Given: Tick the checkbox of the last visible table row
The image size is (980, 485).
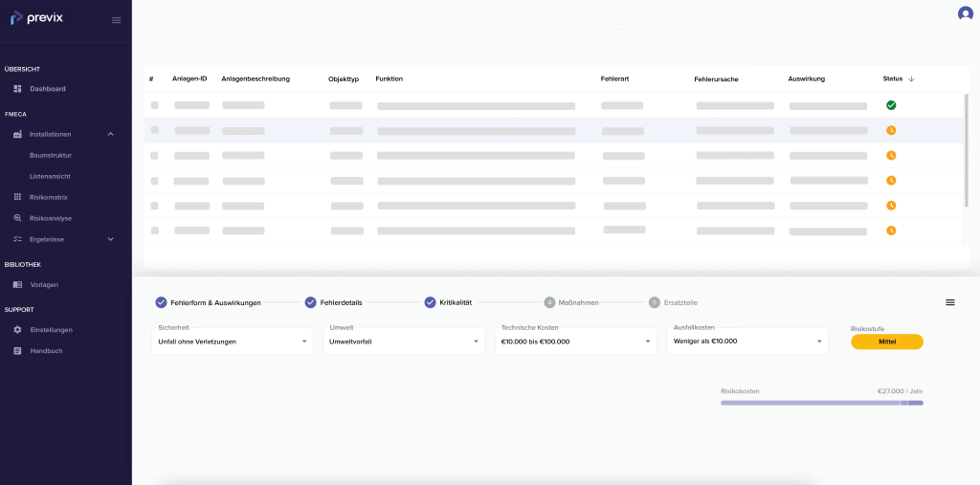Looking at the screenshot, I should click(154, 230).
